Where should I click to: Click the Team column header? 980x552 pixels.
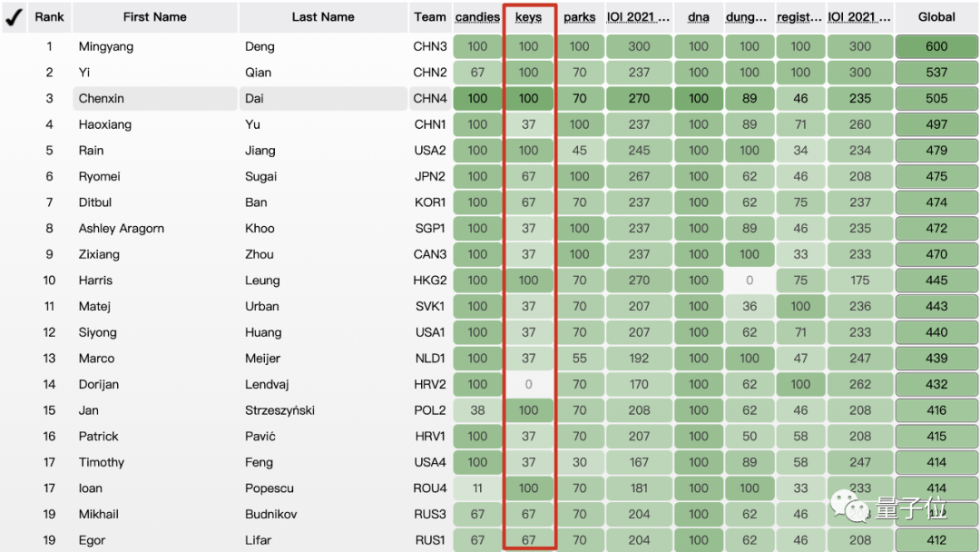pos(430,17)
